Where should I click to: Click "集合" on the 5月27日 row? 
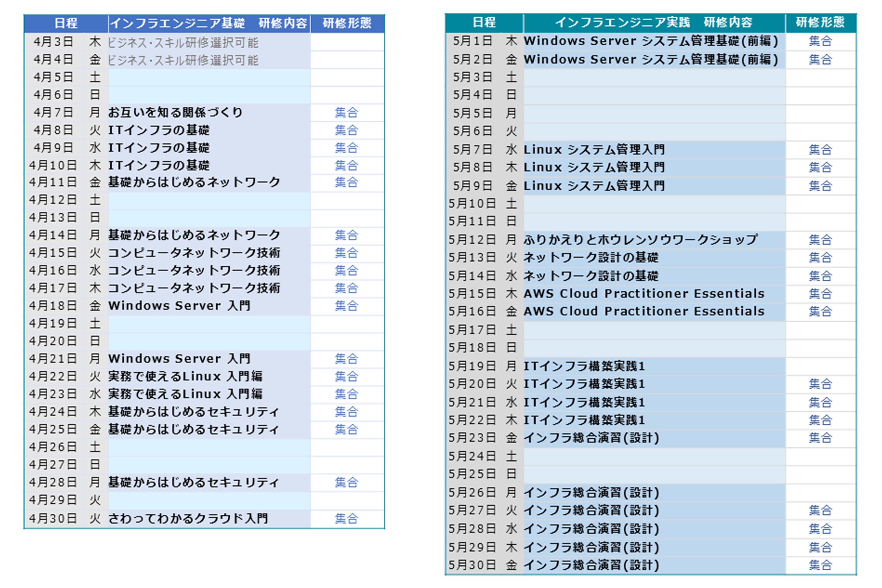[821, 510]
